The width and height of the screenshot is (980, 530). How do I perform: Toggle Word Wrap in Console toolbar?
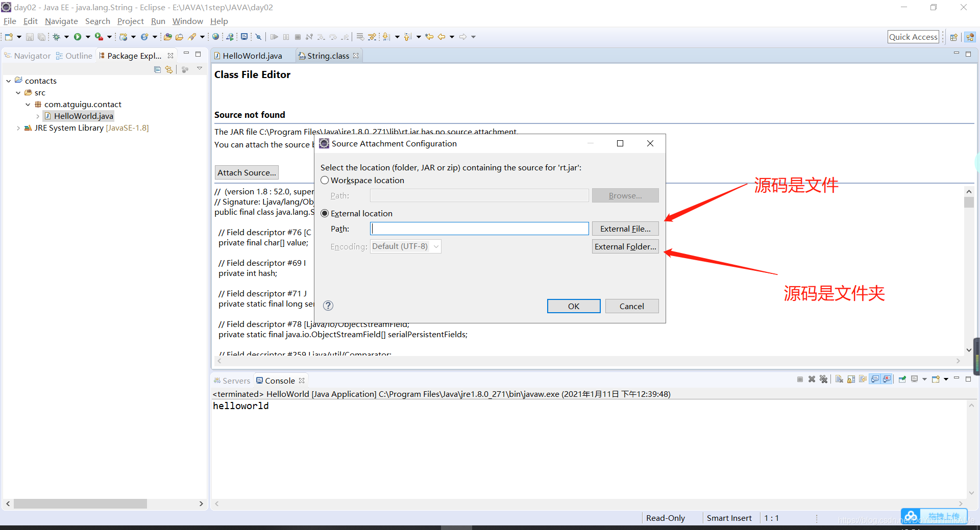tap(863, 379)
